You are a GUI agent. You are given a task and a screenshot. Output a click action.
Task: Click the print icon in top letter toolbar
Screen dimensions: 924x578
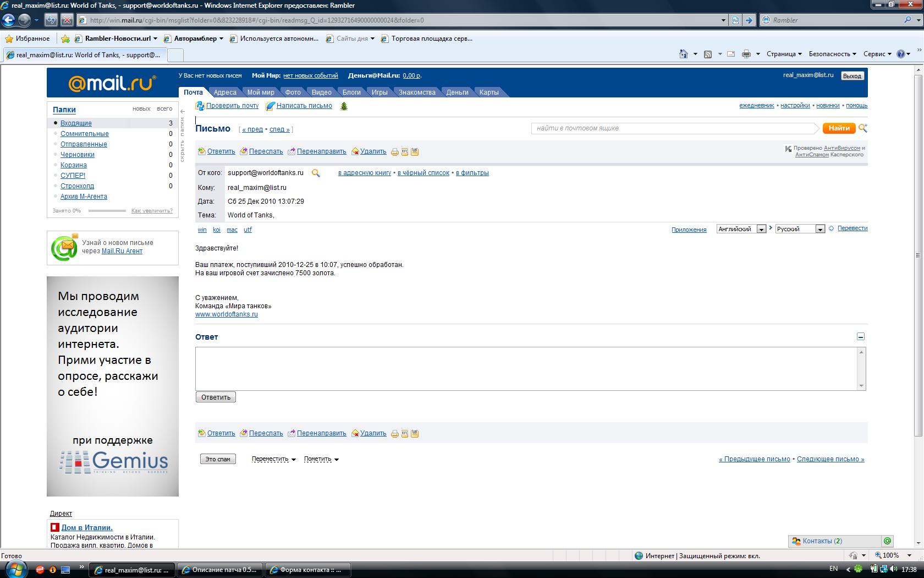(395, 152)
